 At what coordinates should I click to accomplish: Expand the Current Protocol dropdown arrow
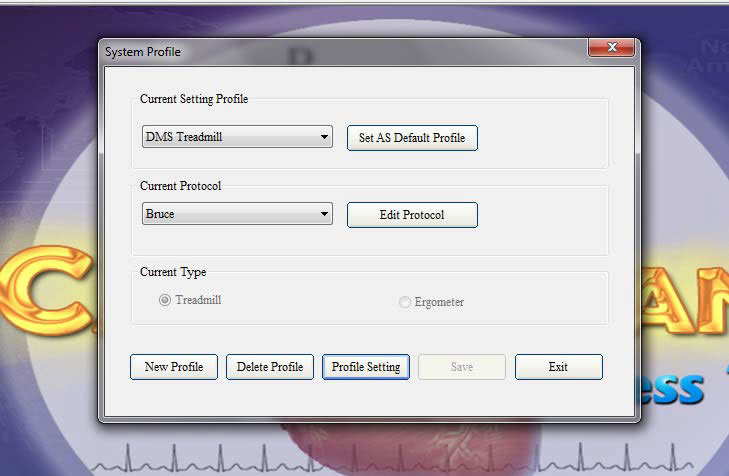[324, 214]
